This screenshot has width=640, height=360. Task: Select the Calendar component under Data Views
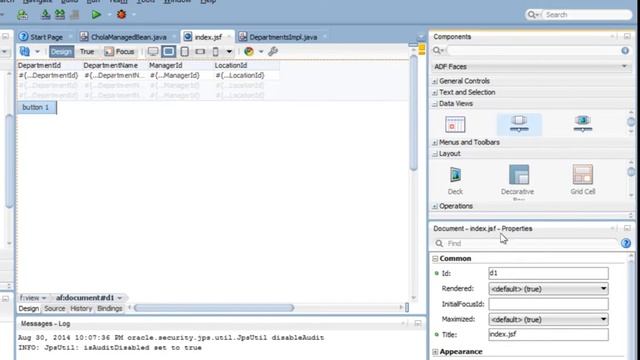[x=455, y=124]
